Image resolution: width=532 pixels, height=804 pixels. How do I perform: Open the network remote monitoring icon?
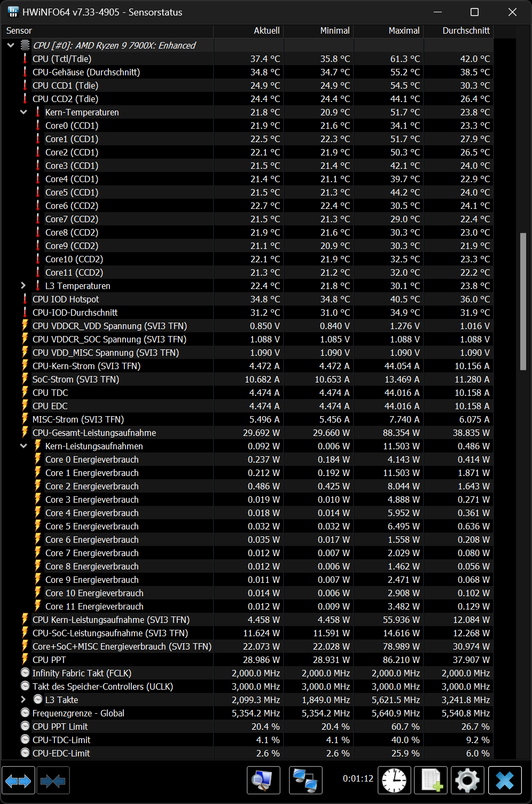(x=306, y=780)
